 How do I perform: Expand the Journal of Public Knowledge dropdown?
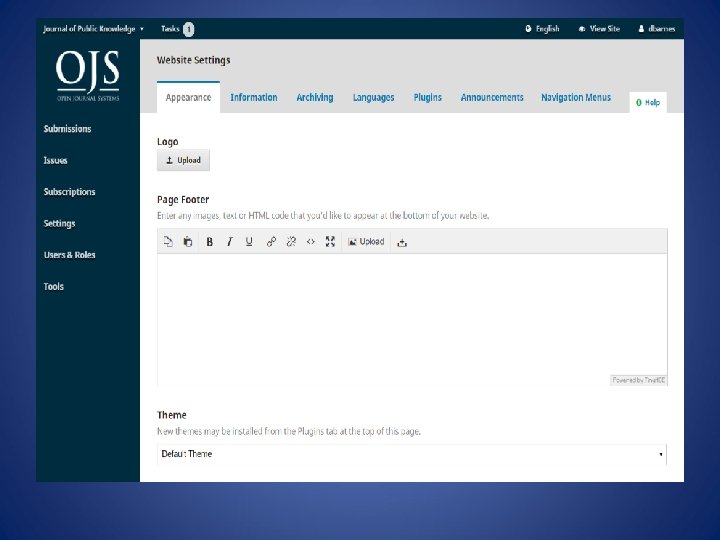pos(93,28)
